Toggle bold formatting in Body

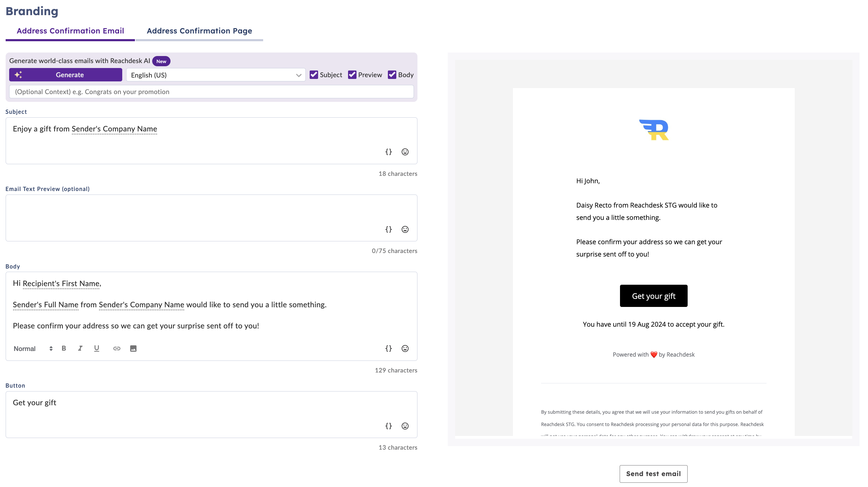[x=64, y=349]
